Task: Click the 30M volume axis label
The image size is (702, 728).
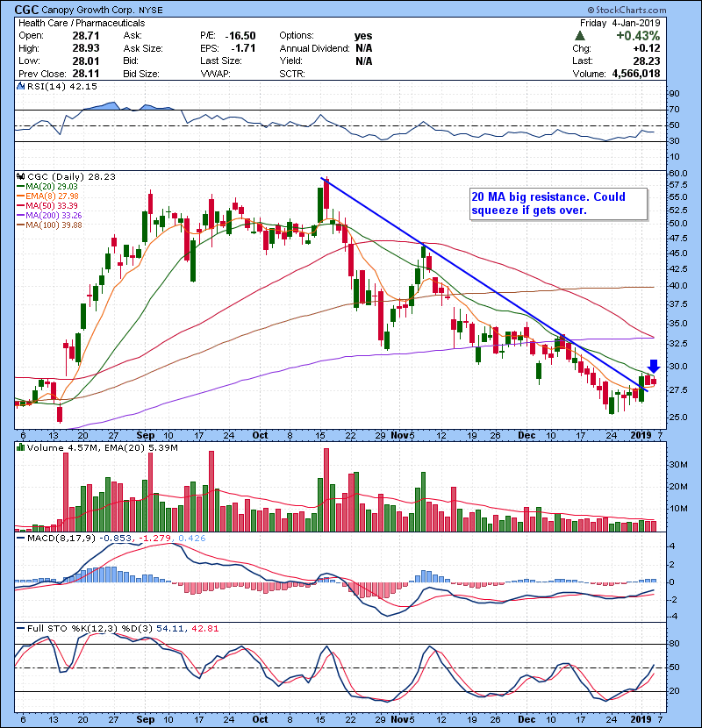Action: click(x=677, y=464)
